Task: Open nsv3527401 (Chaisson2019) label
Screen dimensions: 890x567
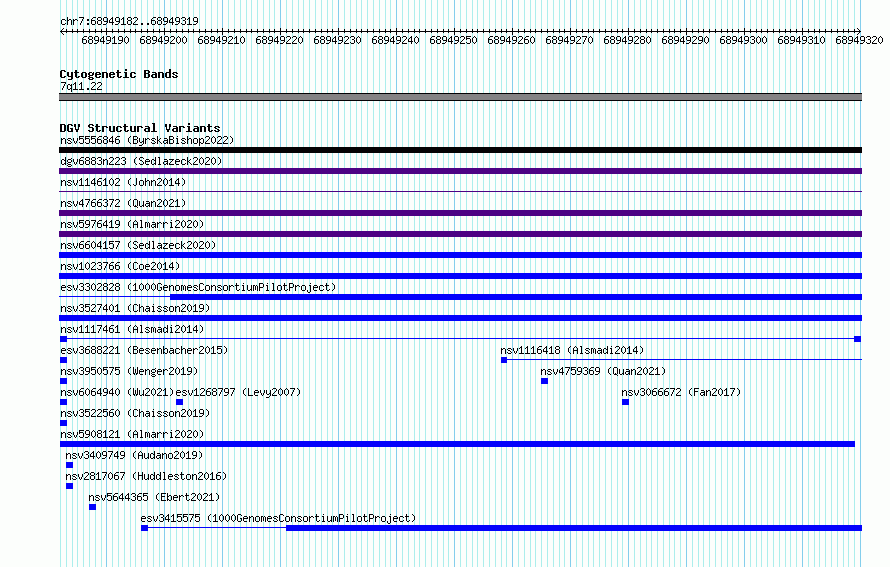Action: click(x=135, y=308)
